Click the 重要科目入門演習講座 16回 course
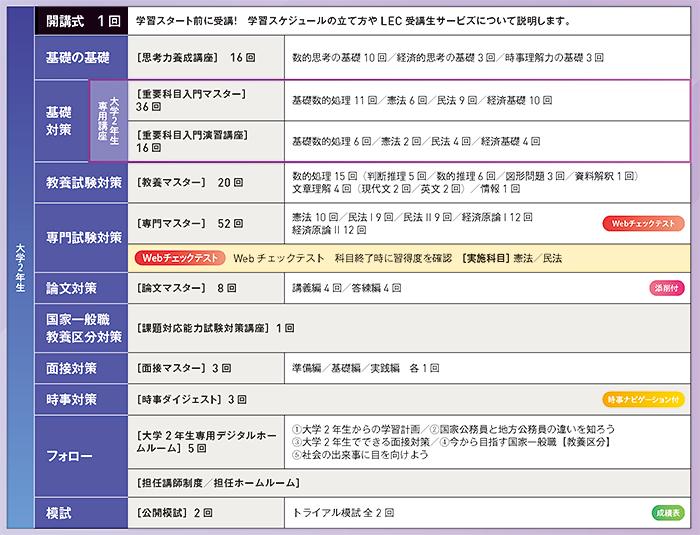 (200, 141)
